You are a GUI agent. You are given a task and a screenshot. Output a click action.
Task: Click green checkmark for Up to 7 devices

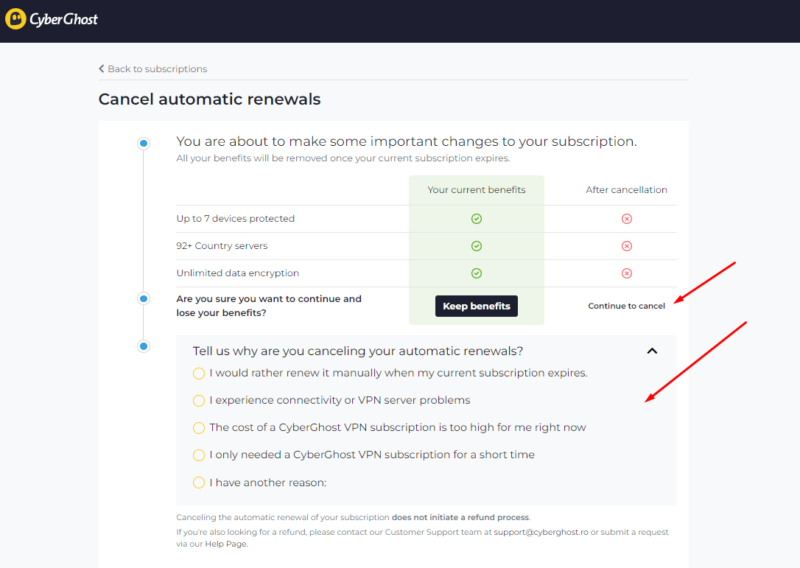[476, 219]
